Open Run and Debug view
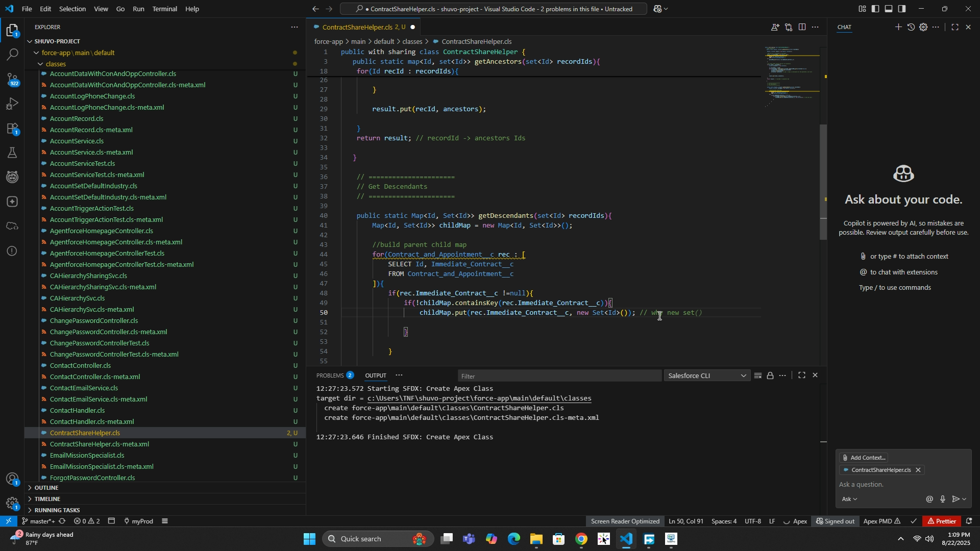 (12, 104)
